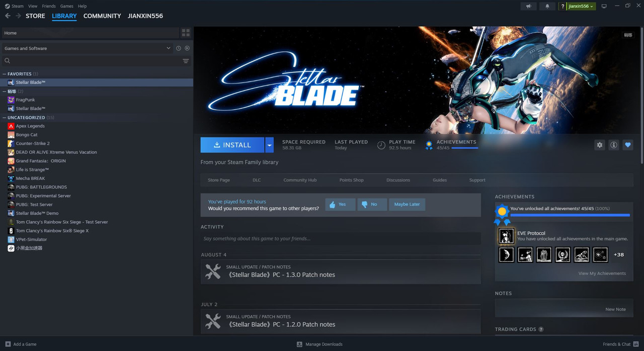This screenshot has height=351, width=644.
Task: Click the INSTALL button
Action: [232, 145]
